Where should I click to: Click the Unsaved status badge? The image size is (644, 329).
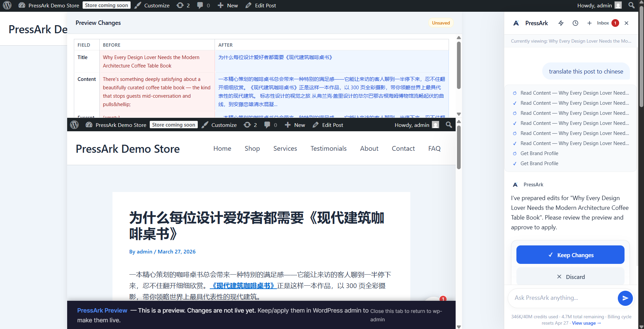tap(441, 23)
